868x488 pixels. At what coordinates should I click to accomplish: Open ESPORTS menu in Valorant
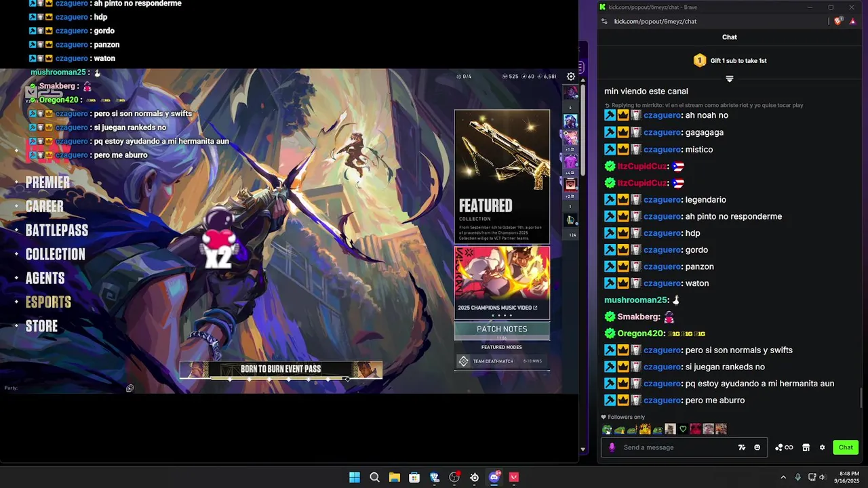point(48,302)
